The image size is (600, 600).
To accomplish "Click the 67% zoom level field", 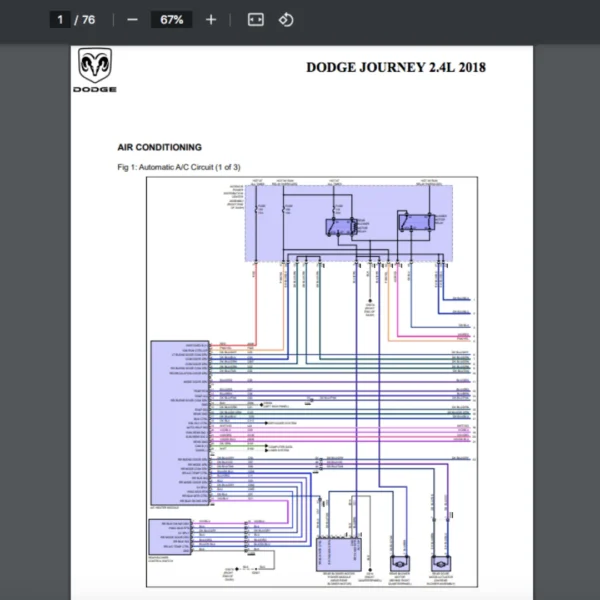I will 171,20.
